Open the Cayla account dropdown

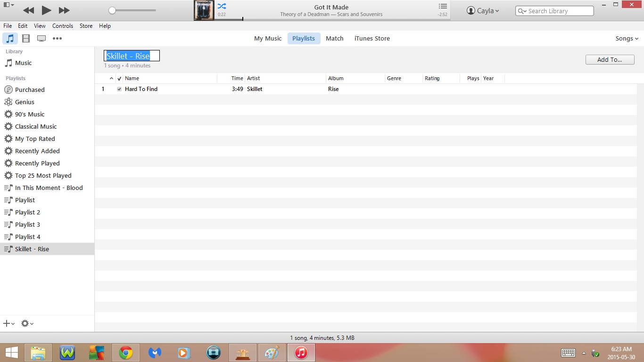(483, 11)
